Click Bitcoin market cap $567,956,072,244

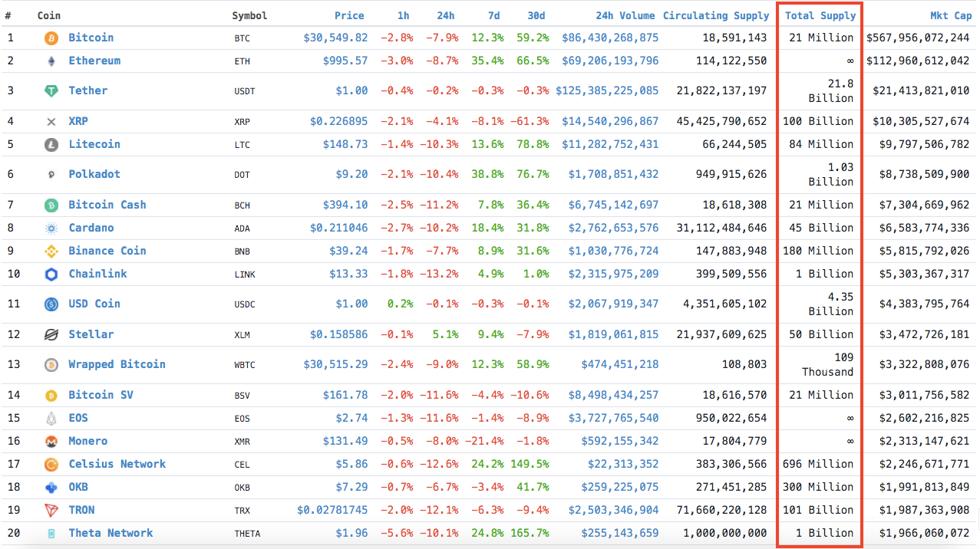[x=918, y=38]
